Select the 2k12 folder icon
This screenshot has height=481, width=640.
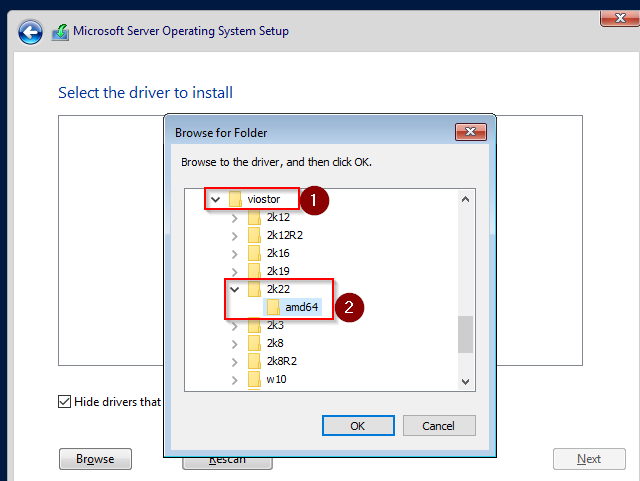[x=254, y=217]
